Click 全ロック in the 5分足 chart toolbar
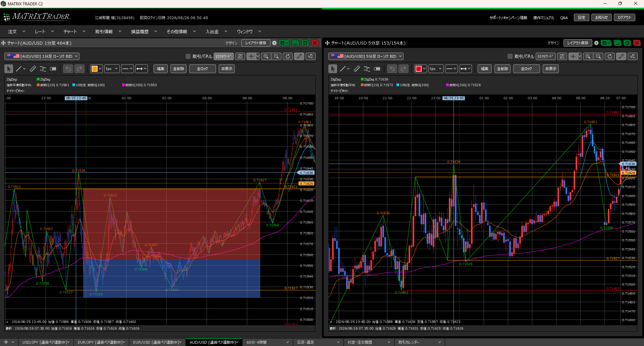Viewport: 644px width, 346px height. pyautogui.click(x=526, y=69)
